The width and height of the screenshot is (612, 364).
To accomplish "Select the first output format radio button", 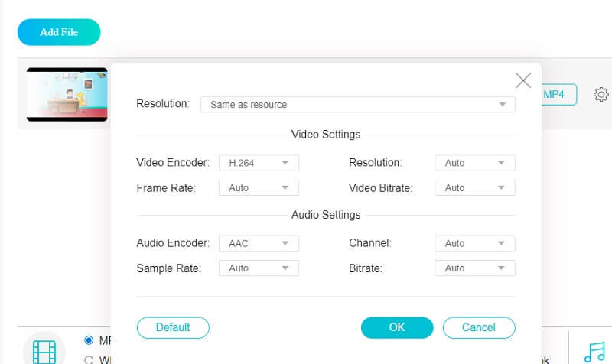I will click(89, 340).
